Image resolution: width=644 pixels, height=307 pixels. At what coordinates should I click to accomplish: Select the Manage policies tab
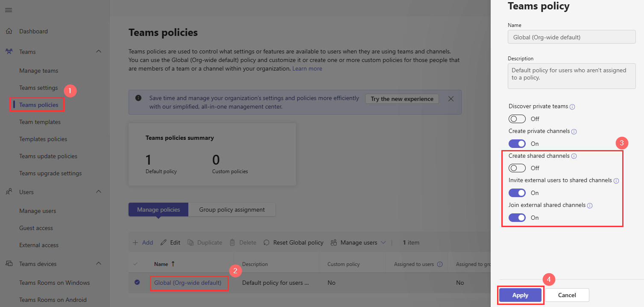click(158, 210)
